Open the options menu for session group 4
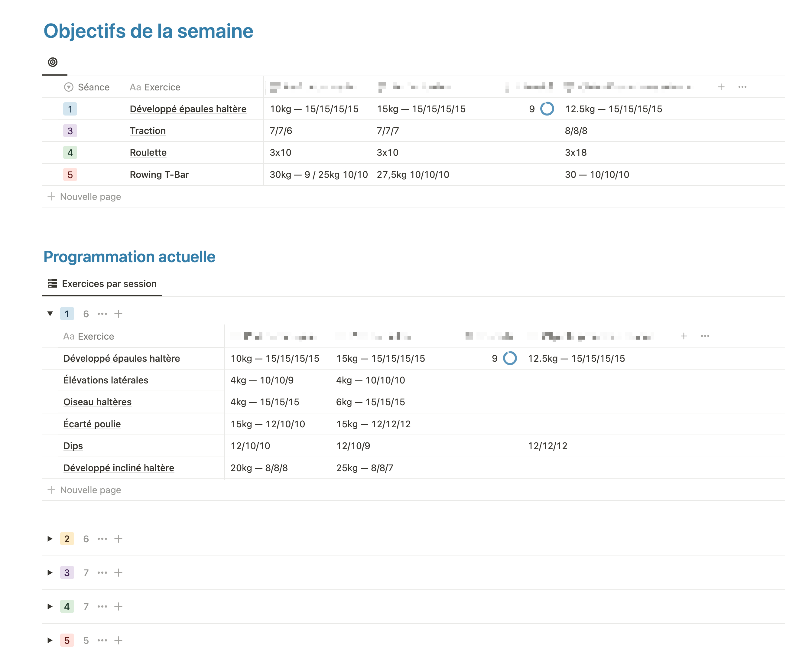 [x=102, y=607]
